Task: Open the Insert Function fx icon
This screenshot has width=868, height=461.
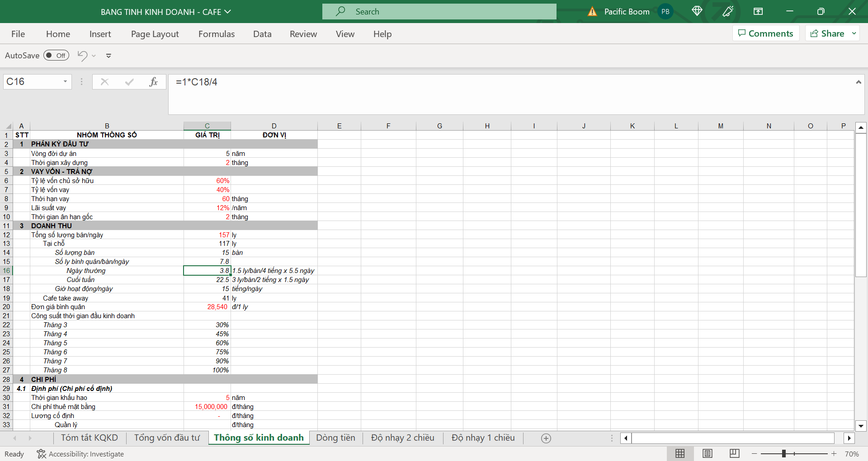Action: coord(153,82)
